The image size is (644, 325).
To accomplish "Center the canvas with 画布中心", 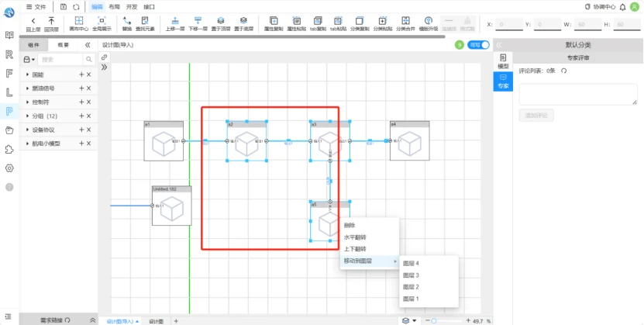I will (78, 20).
